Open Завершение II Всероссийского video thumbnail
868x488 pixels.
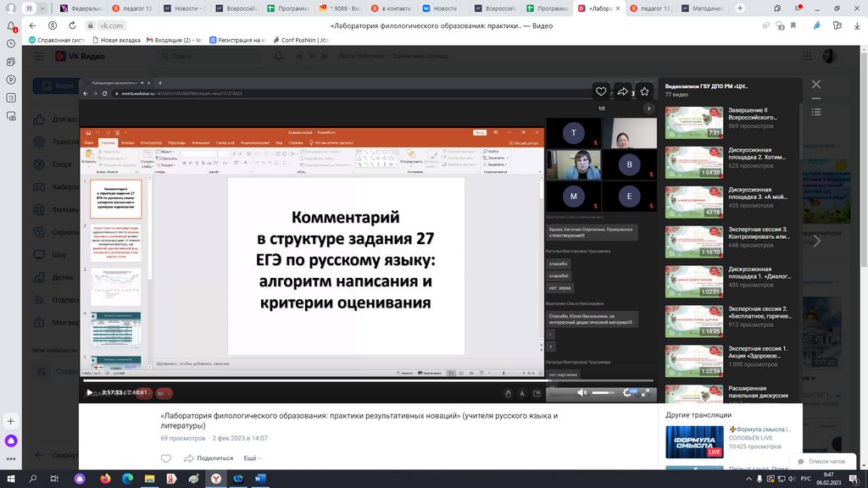[694, 122]
